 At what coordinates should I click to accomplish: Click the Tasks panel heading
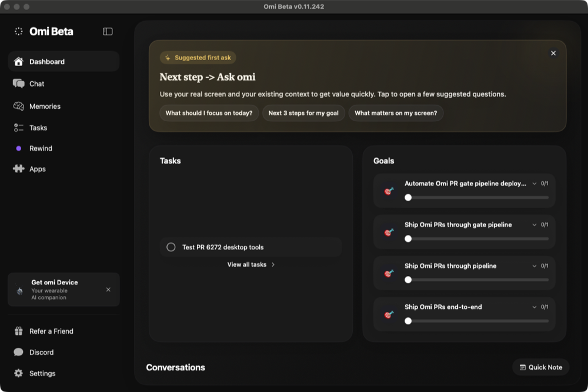pos(171,161)
